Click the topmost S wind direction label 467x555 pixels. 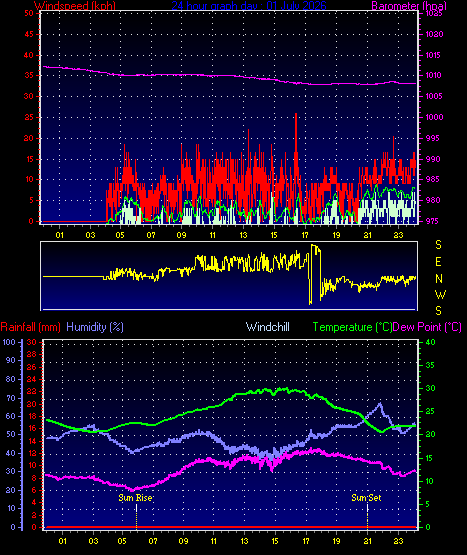point(438,245)
